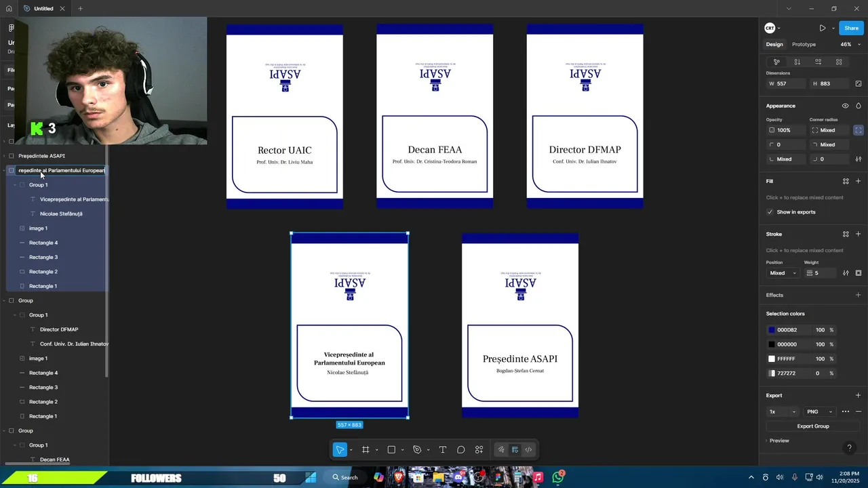Toggle independent corner radius button
The width and height of the screenshot is (868, 488).
(859, 130)
